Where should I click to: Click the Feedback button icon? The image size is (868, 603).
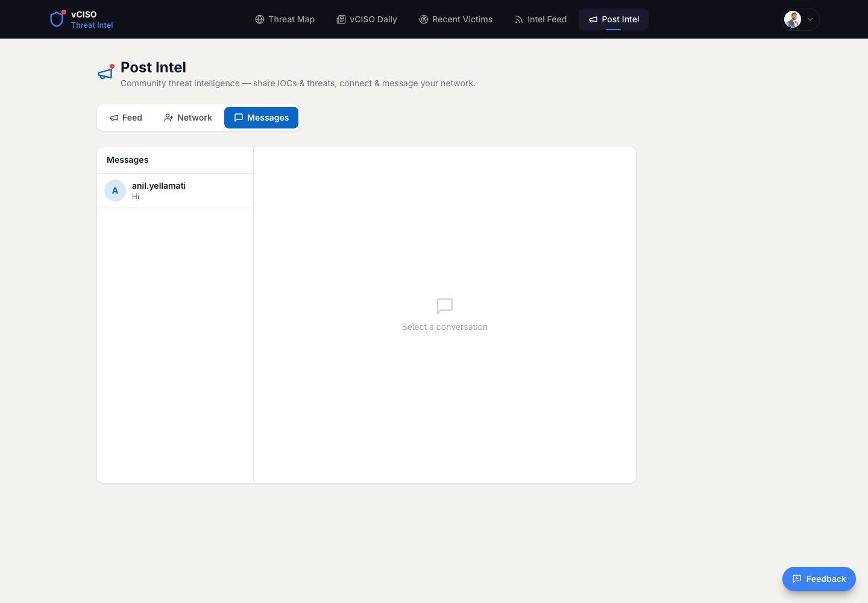click(x=797, y=579)
